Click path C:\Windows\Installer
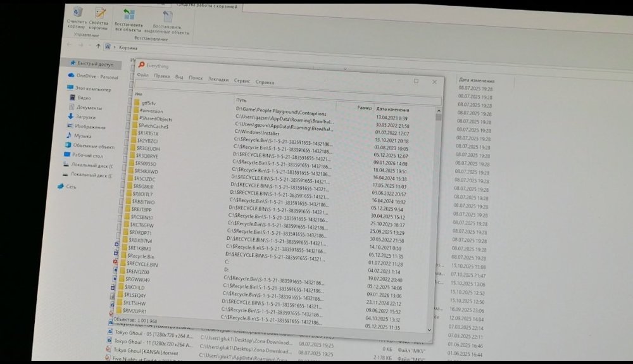Screen dimensions: 633x364 (x=257, y=132)
